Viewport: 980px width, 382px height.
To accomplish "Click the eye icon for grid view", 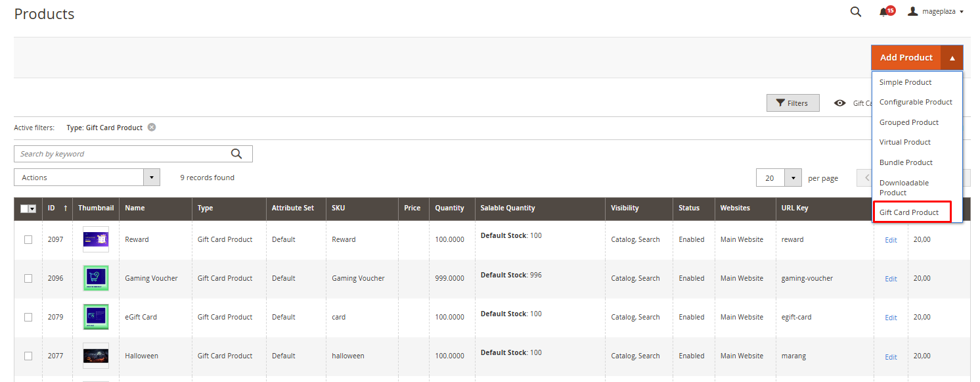I will point(839,103).
